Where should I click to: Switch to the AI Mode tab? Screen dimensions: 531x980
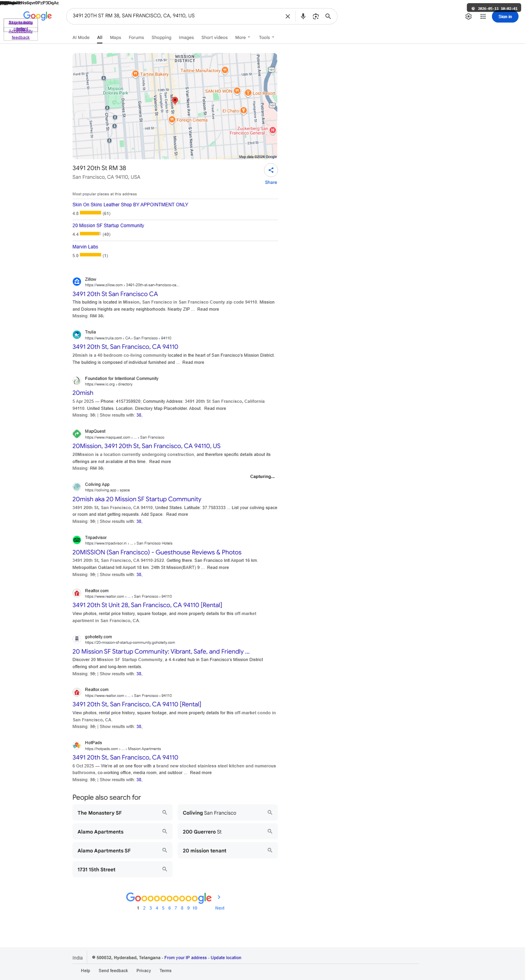tap(81, 37)
